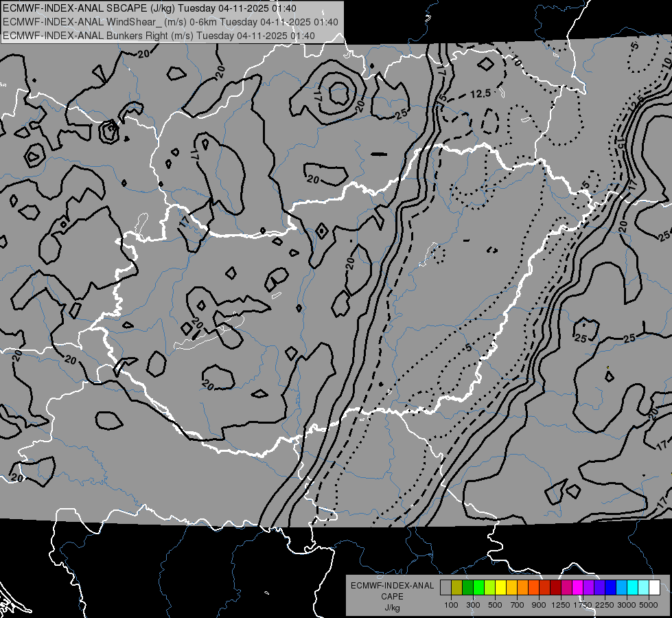Pick the bright magenta legend swatch
This screenshot has height=618, width=672.
[578, 587]
